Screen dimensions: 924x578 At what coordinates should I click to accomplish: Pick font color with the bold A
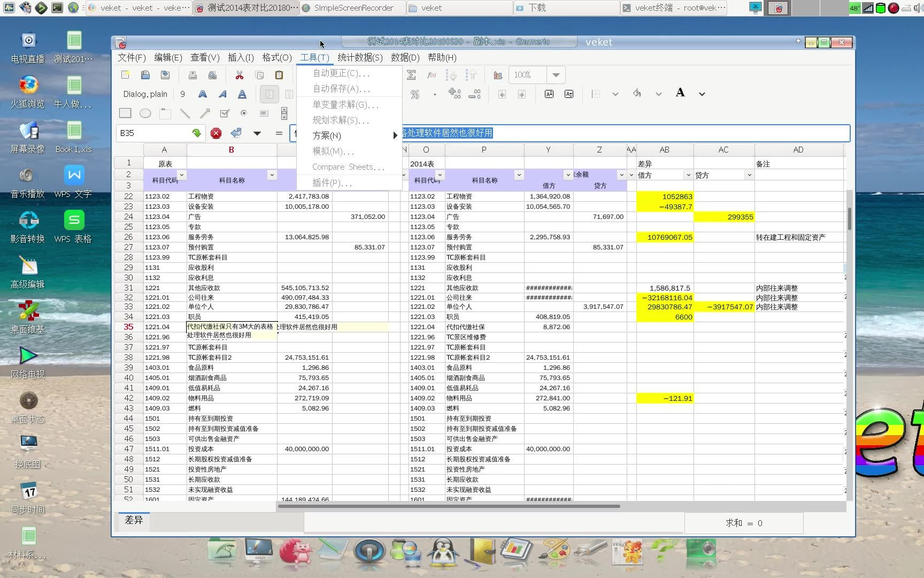680,93
